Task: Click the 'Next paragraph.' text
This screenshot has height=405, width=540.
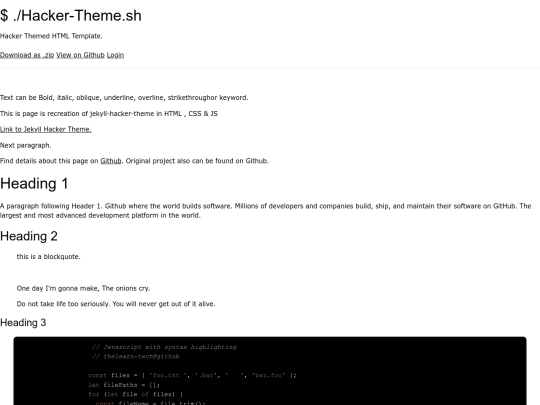Action: pos(26,145)
